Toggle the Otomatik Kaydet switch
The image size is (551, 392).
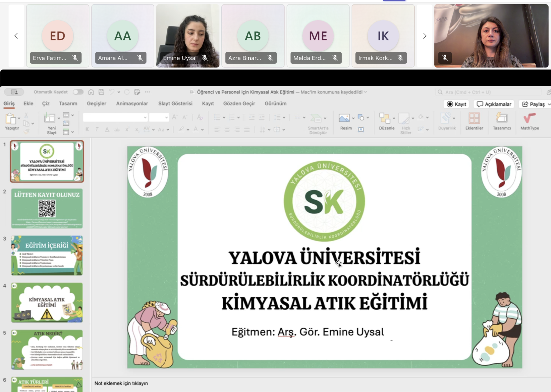pyautogui.click(x=78, y=92)
